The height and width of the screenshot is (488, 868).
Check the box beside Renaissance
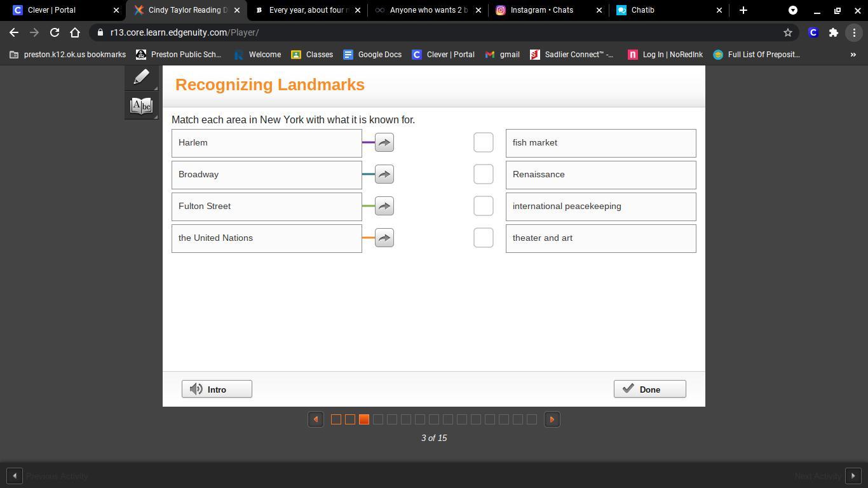[484, 174]
